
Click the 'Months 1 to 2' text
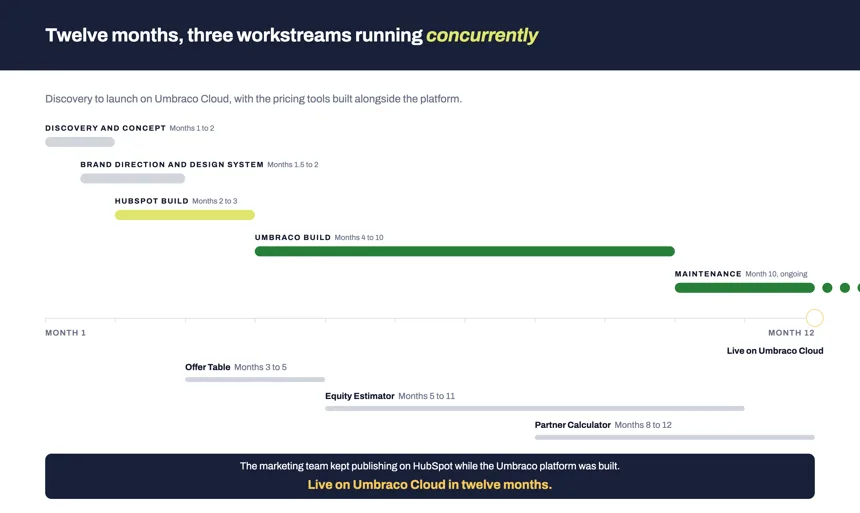[x=192, y=128]
